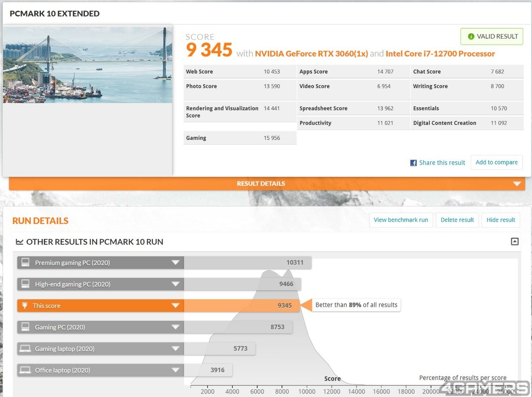Click the Chat Score label
532x397 pixels.
click(x=427, y=72)
